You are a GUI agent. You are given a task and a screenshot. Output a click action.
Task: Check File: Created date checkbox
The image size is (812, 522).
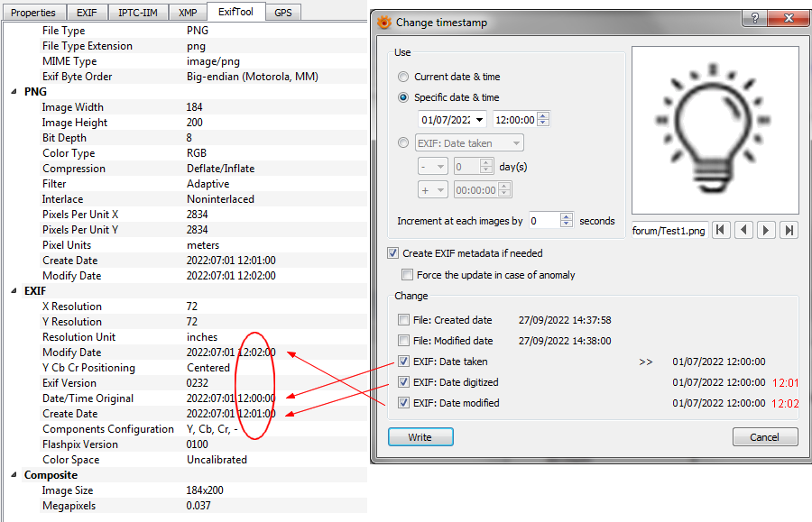[x=403, y=320]
